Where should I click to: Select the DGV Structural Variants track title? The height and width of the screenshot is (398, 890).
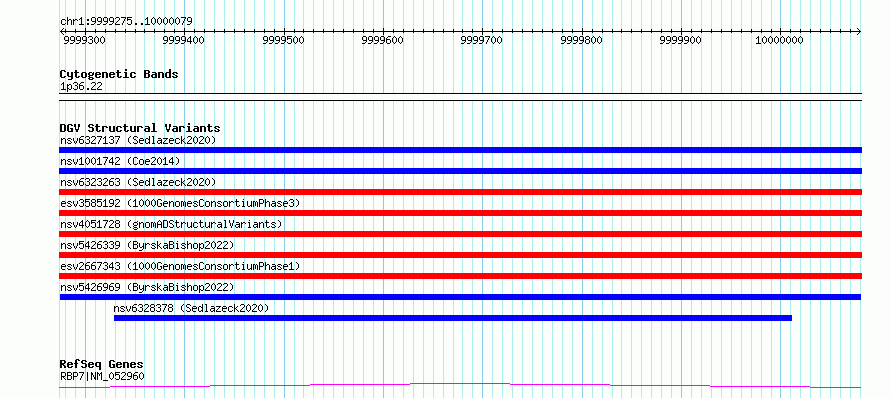140,128
